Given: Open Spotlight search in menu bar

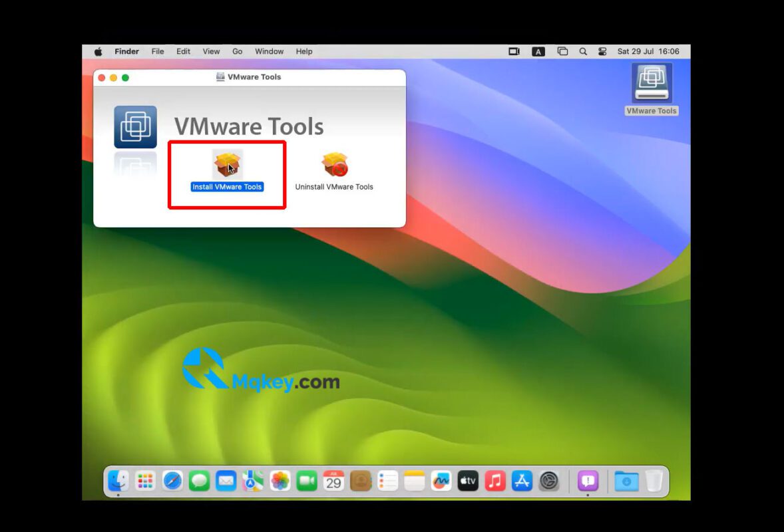Looking at the screenshot, I should pyautogui.click(x=583, y=51).
